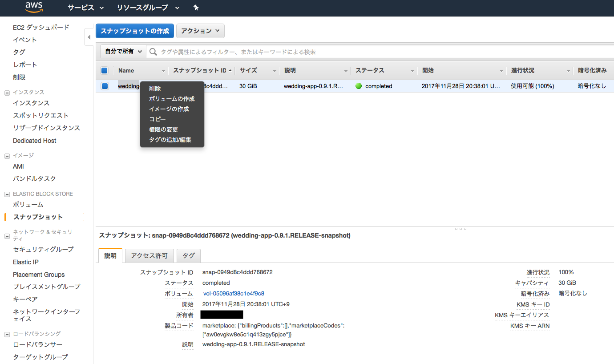Open Elastic IP in the sidebar
The width and height of the screenshot is (614, 364).
[26, 262]
